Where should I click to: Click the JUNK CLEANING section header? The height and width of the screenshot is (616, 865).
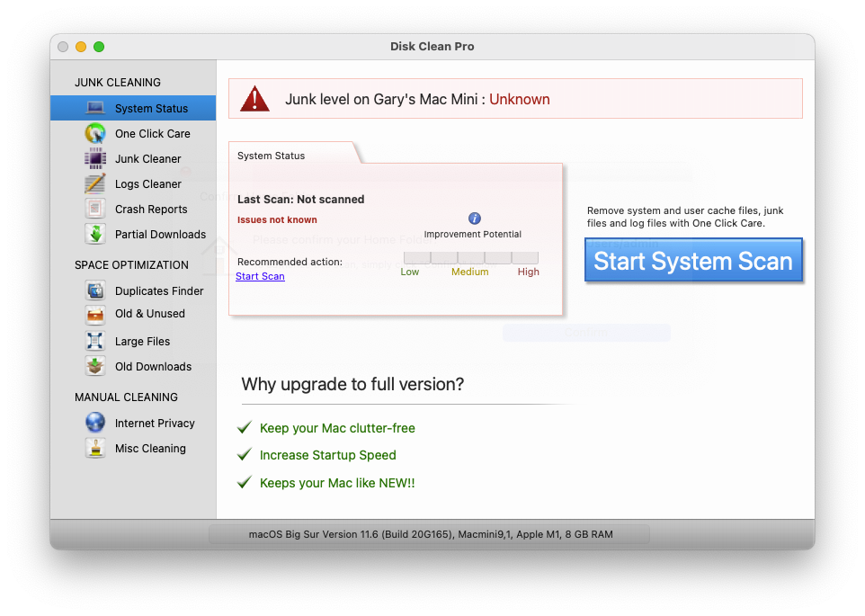118,82
